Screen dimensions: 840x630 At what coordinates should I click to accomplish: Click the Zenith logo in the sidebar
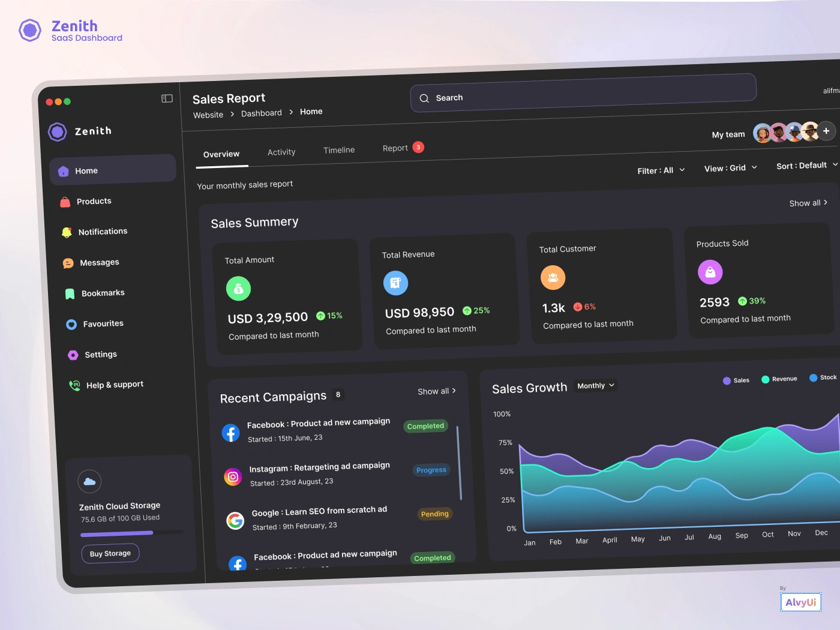(x=58, y=132)
